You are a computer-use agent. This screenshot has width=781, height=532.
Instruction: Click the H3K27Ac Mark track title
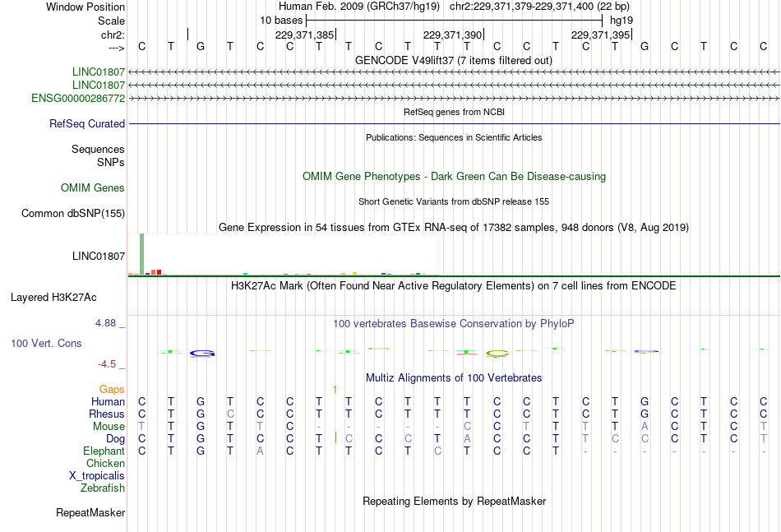pyautogui.click(x=454, y=286)
